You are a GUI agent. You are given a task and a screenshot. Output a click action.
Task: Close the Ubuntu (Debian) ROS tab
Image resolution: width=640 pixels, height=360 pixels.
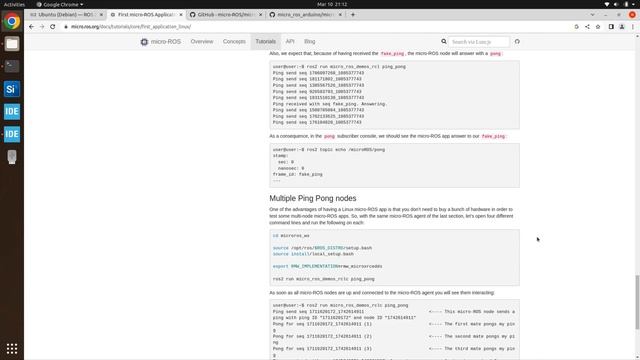coord(101,15)
